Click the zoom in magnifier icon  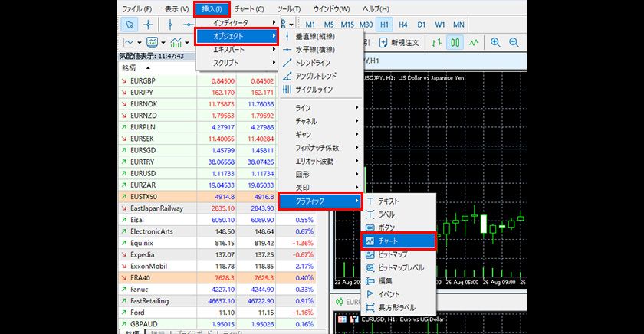(x=496, y=43)
